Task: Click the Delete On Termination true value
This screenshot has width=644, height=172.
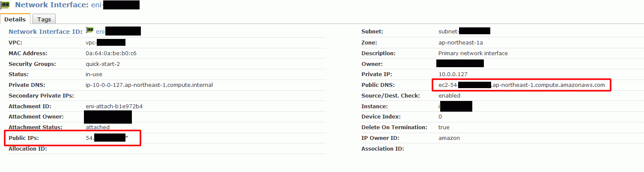Action: click(444, 128)
